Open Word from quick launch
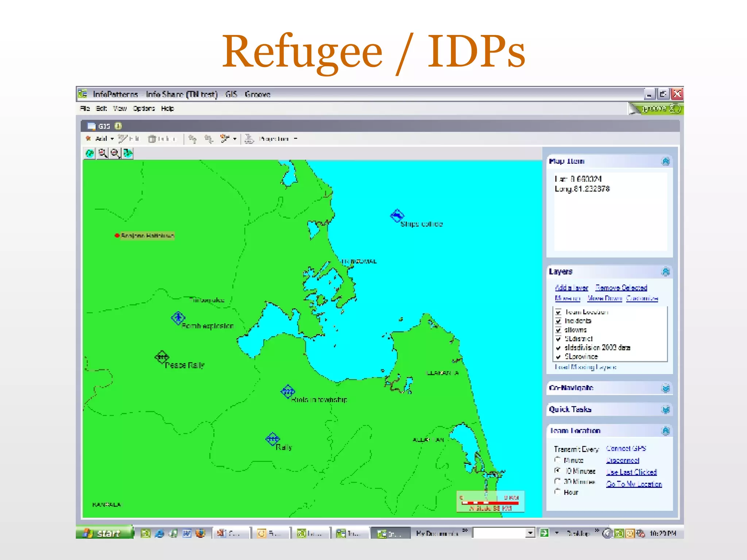747x560 pixels. point(187,533)
